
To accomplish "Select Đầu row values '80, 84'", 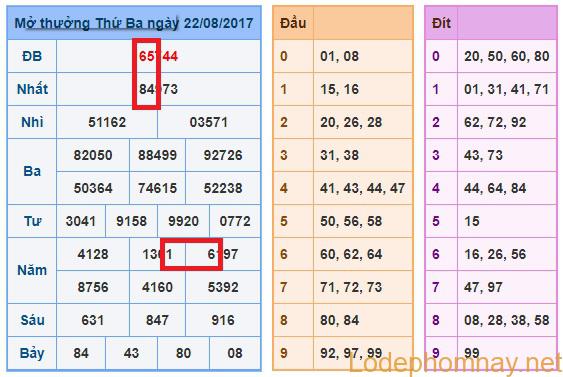I will point(339,320).
